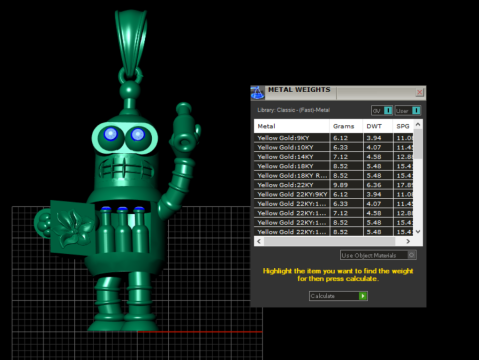Image resolution: width=480 pixels, height=360 pixels.
Task: Select the Yellow Gold:22KY row
Action: click(x=334, y=185)
